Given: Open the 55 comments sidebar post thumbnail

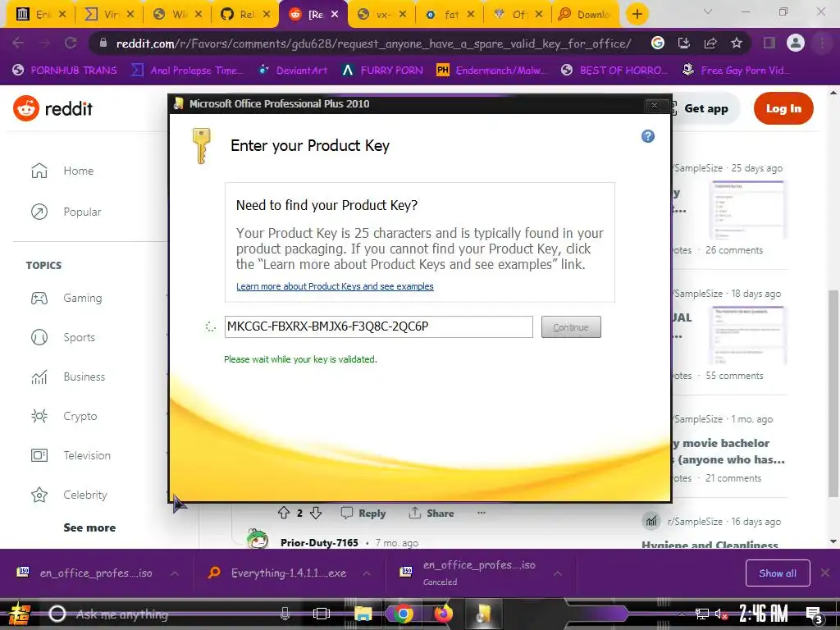Looking at the screenshot, I should (x=748, y=336).
